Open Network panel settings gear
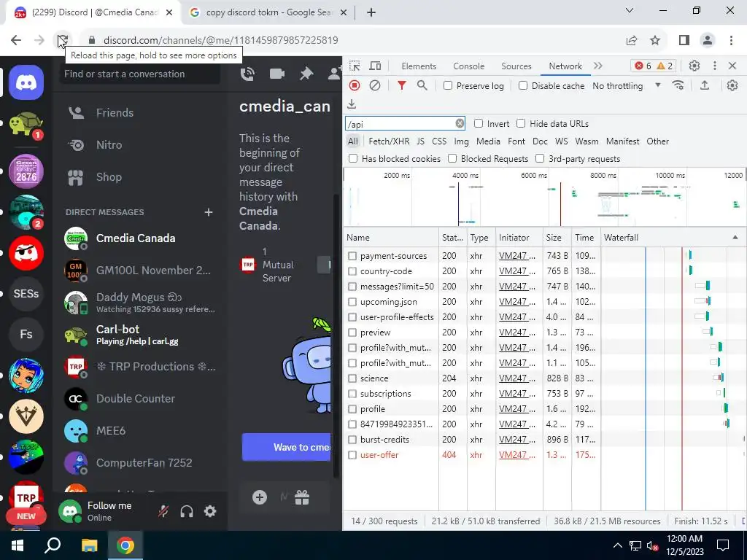The image size is (747, 560). pyautogui.click(x=732, y=85)
